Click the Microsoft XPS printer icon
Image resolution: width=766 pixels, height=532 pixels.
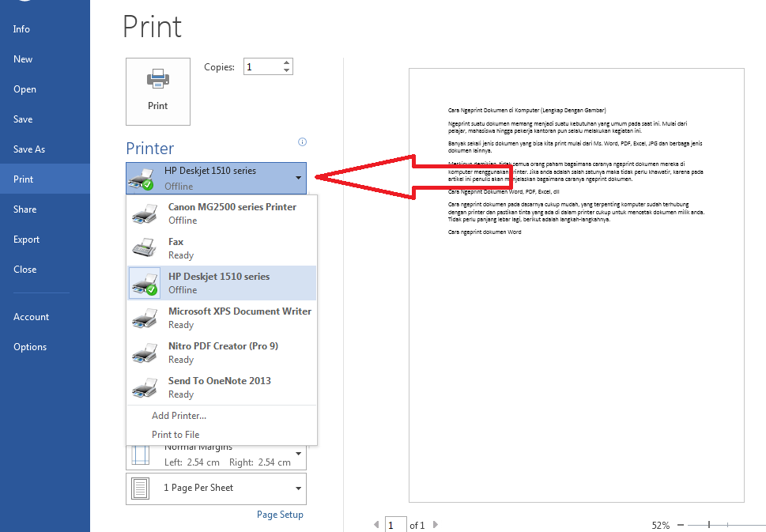[x=145, y=319]
